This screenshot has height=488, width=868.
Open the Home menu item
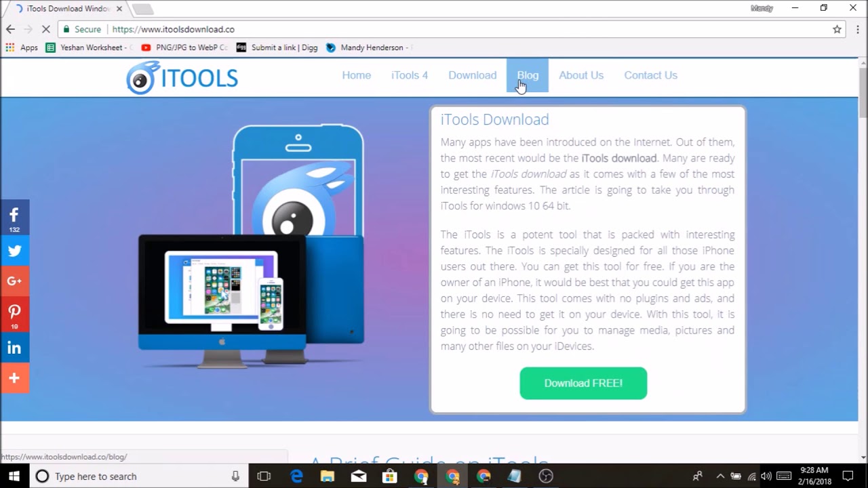pos(356,75)
